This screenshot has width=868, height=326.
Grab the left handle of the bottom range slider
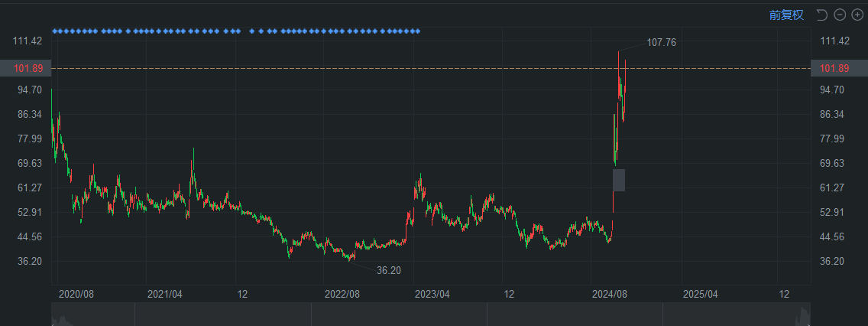[x=51, y=314]
